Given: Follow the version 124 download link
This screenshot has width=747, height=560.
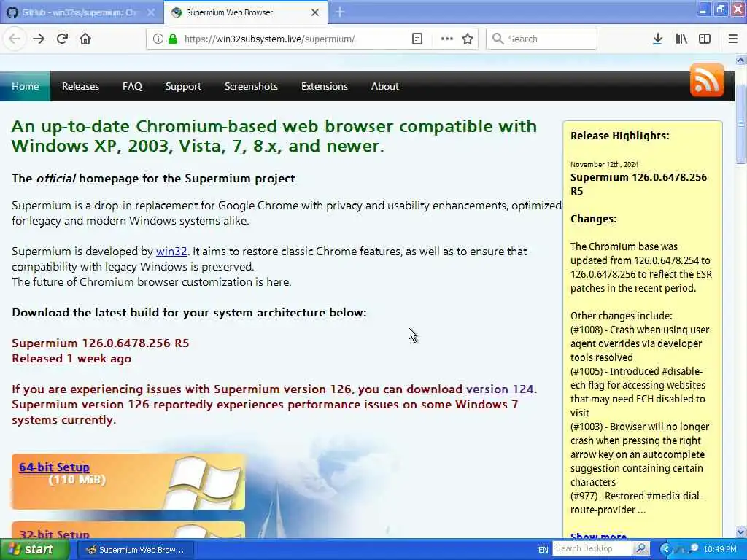Looking at the screenshot, I should coord(500,389).
